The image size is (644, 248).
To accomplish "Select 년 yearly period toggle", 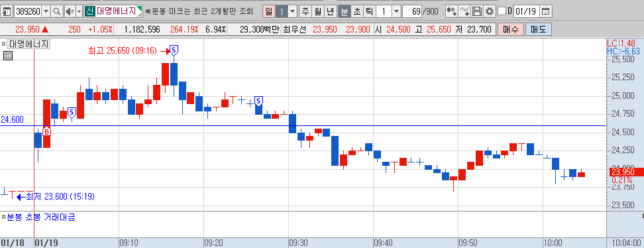I will click(330, 11).
